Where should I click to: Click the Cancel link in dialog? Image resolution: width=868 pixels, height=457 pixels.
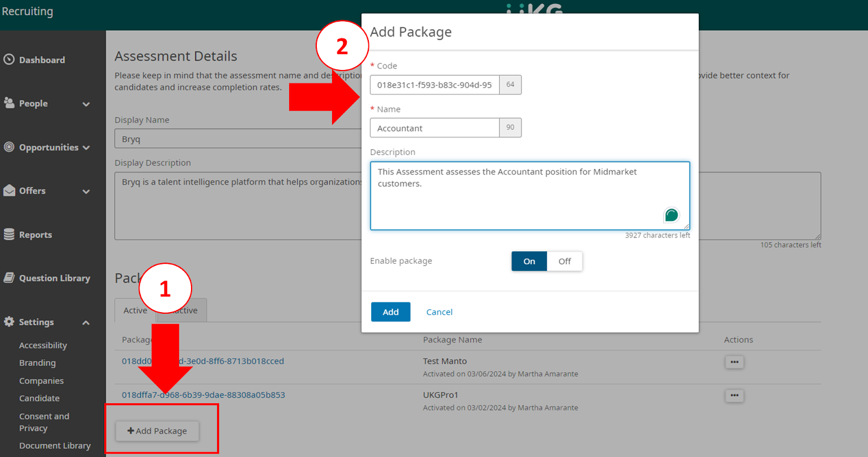439,312
